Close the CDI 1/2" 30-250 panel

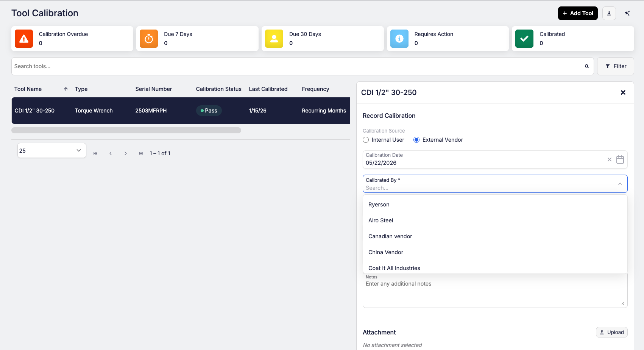pos(623,92)
